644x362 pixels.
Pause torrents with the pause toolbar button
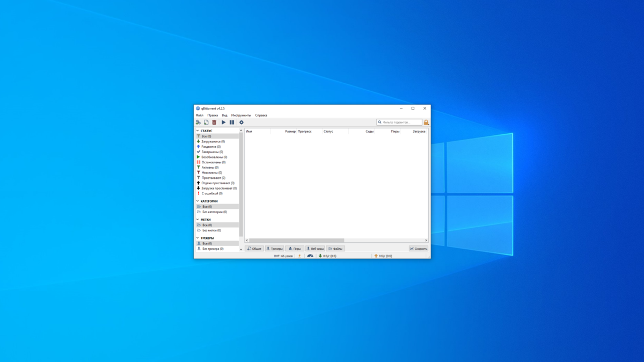(x=232, y=122)
